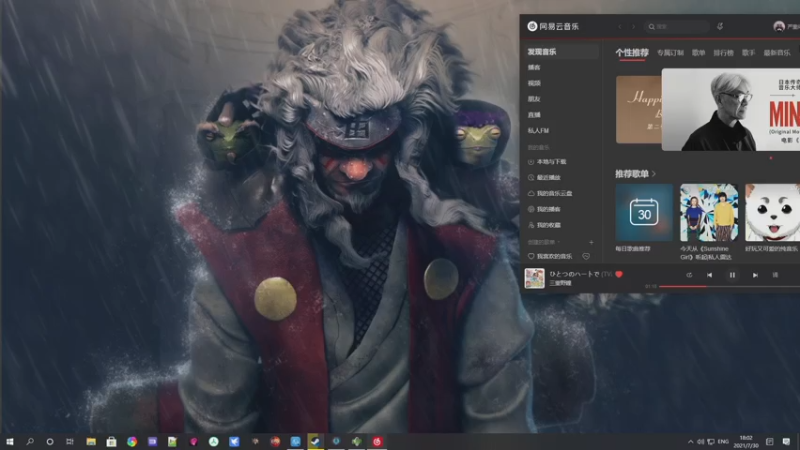
Task: Select the friends item (4th entry) in sidebar
Action: pos(534,99)
